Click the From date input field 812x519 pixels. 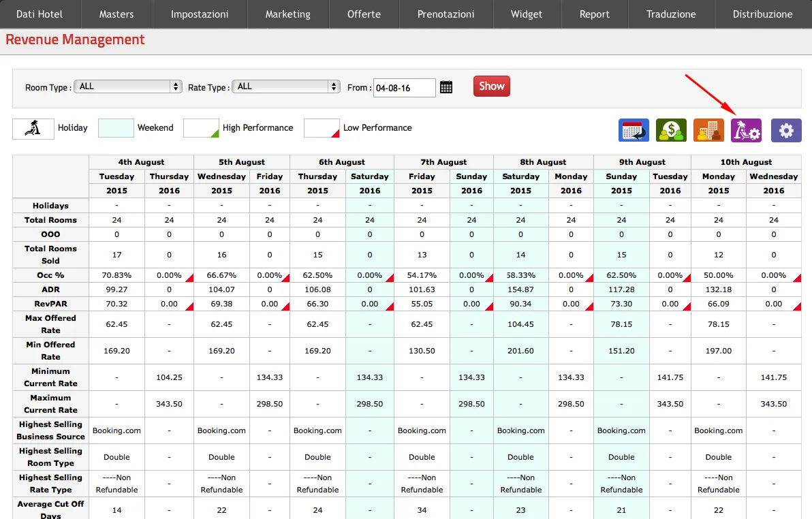(x=404, y=88)
